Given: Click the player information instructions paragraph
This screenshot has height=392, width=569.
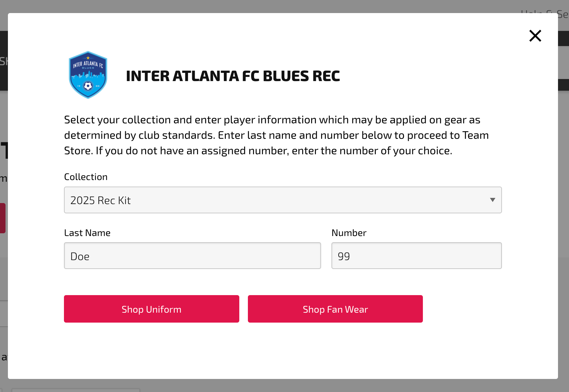Looking at the screenshot, I should point(276,135).
